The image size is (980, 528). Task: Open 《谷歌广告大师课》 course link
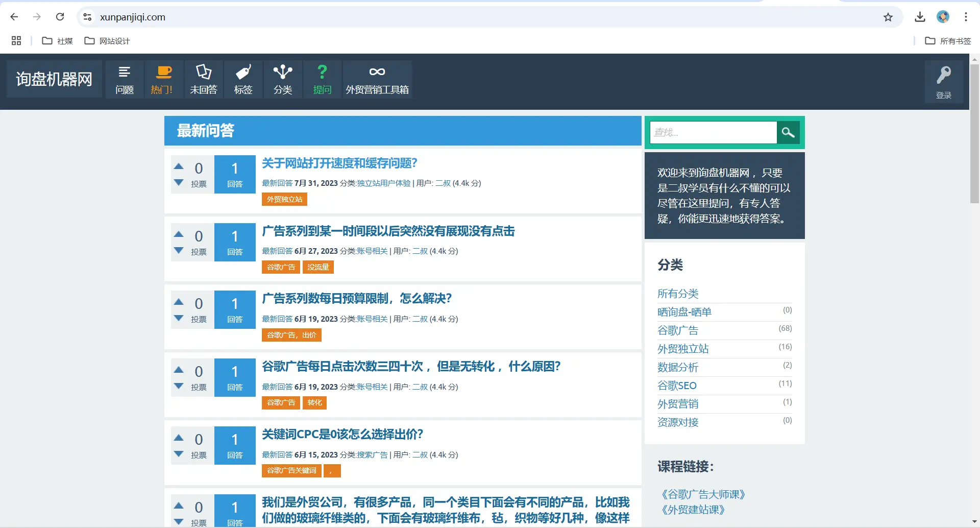[703, 494]
